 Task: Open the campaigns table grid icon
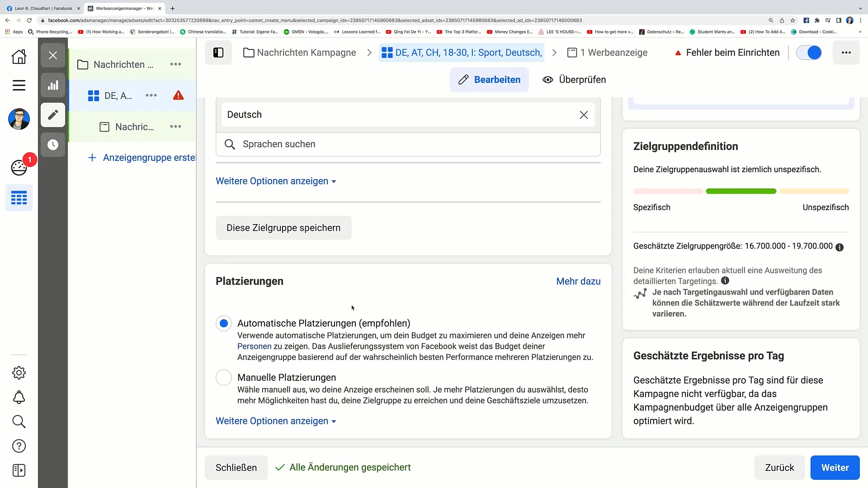tap(19, 198)
